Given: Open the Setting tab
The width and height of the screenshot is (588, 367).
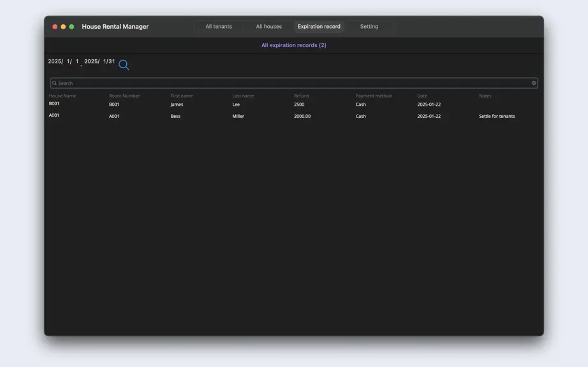Looking at the screenshot, I should [x=369, y=27].
